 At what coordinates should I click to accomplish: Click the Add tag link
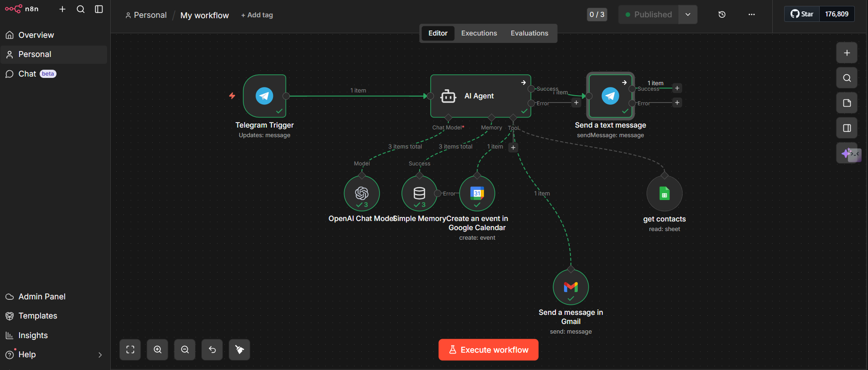coord(257,15)
